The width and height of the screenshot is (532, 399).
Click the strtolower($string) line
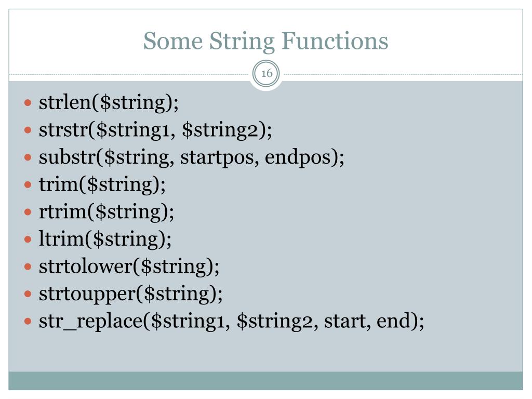click(x=129, y=267)
